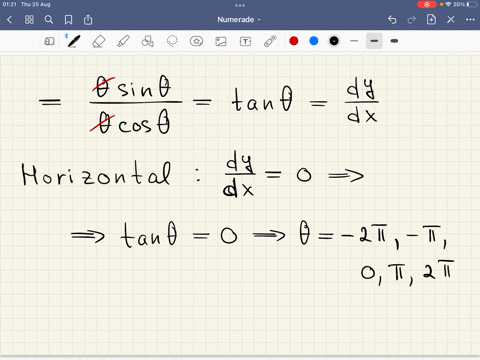Select the Pen tool
This screenshot has height=360, width=480.
[73, 41]
